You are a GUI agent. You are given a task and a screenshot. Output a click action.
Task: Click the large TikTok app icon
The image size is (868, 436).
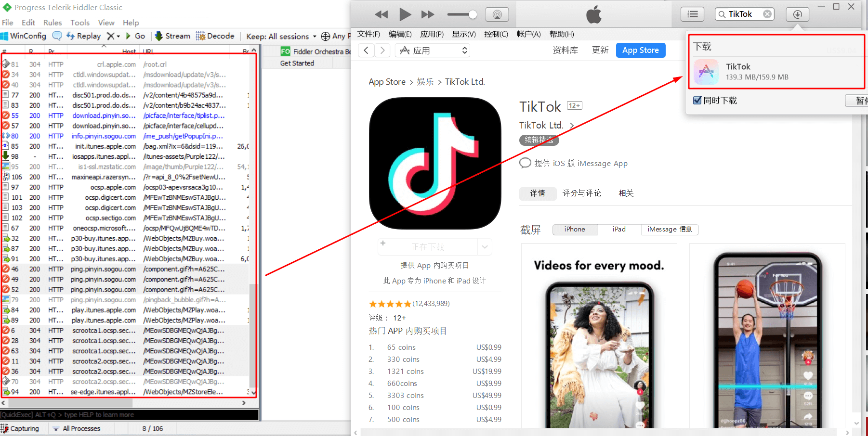pyautogui.click(x=435, y=164)
